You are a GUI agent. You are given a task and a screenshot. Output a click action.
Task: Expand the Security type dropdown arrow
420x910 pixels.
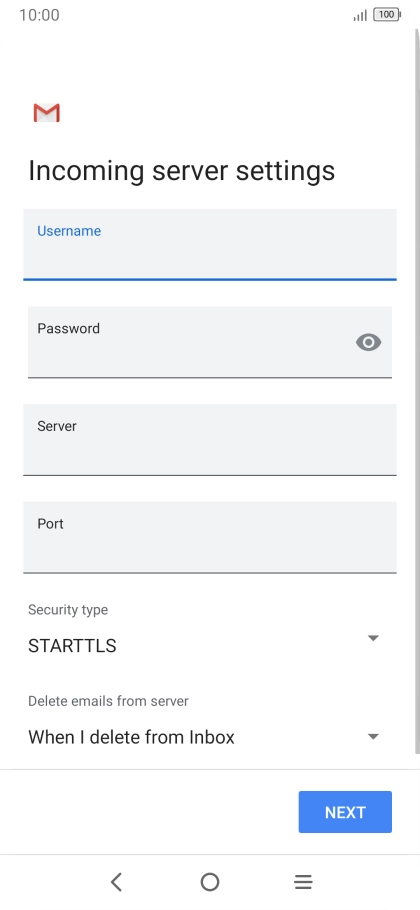373,638
